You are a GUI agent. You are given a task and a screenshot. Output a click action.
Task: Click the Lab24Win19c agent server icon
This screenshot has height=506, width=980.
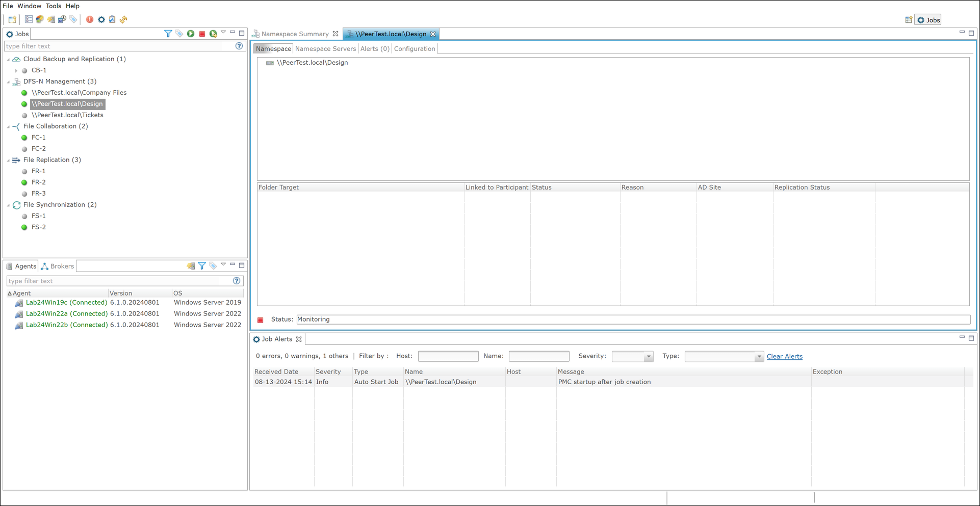pyautogui.click(x=19, y=303)
